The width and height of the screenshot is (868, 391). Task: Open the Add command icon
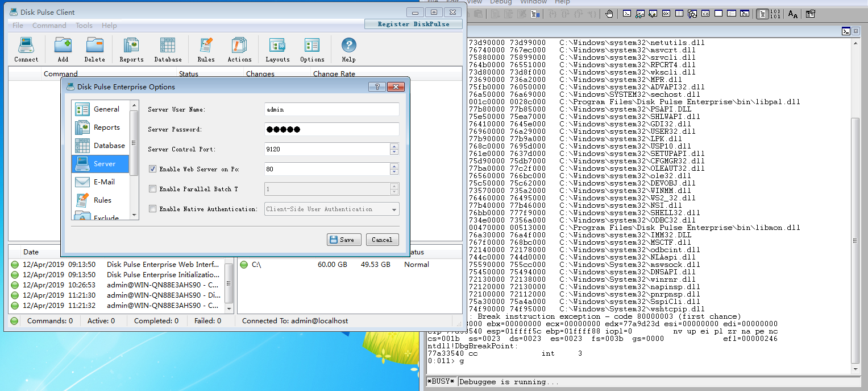[63, 48]
